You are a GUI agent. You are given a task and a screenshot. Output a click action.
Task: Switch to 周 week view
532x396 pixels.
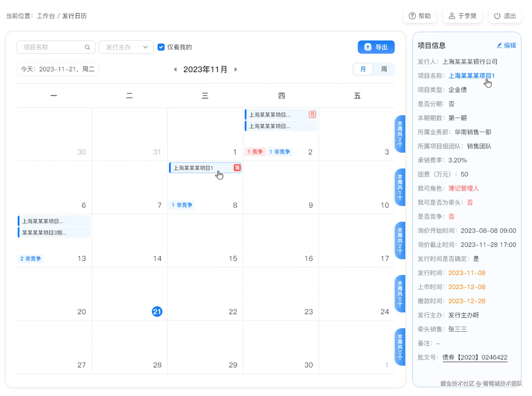[384, 69]
